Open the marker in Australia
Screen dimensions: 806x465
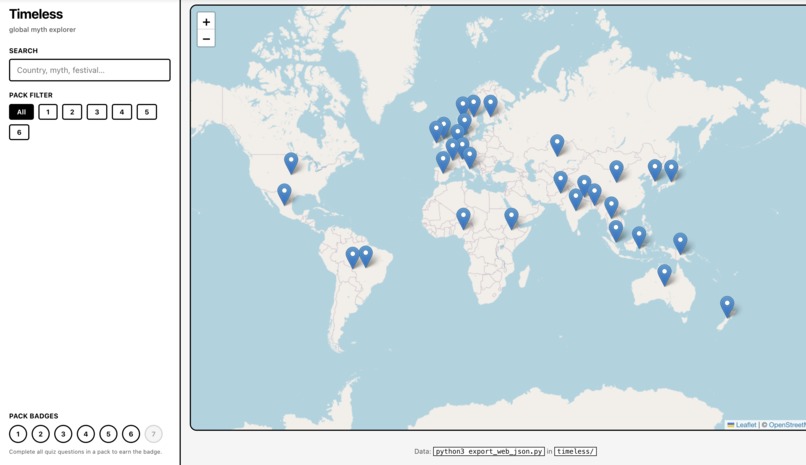coord(664,275)
